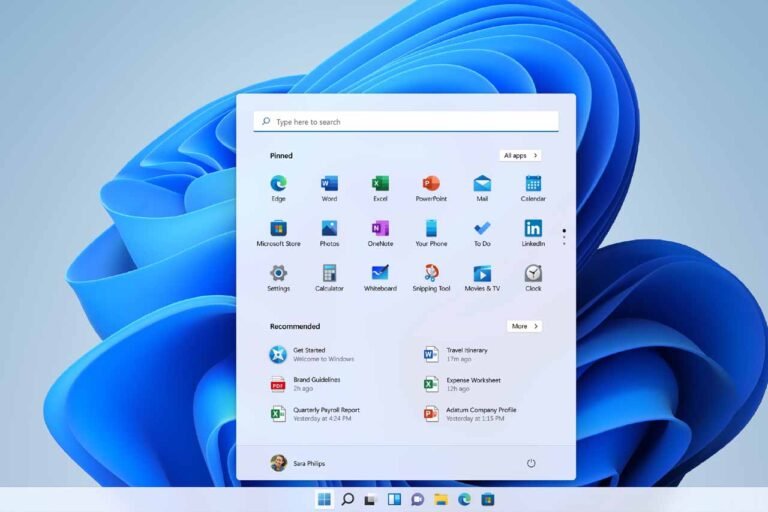768x512 pixels.
Task: Open Microsoft Store from pinned apps
Action: click(278, 233)
